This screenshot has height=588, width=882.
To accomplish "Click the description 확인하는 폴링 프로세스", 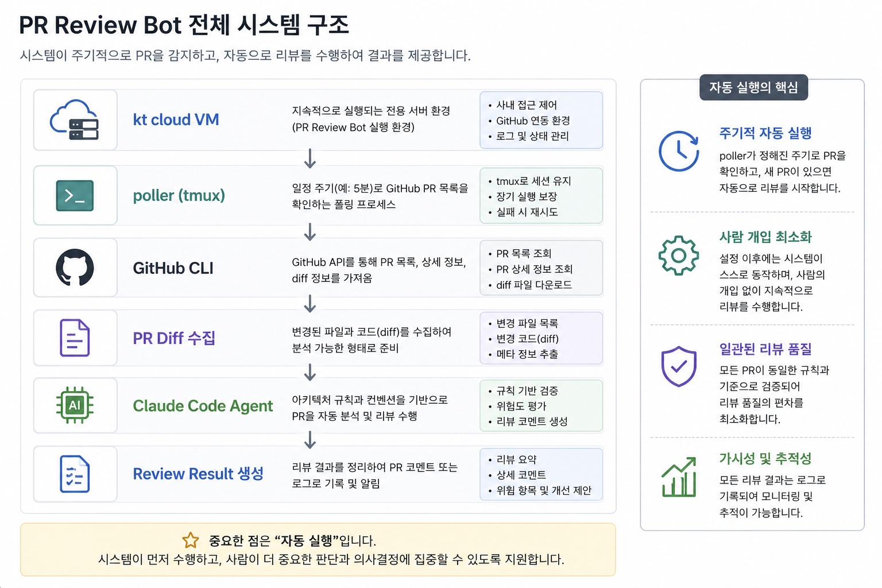I will coord(343,204).
